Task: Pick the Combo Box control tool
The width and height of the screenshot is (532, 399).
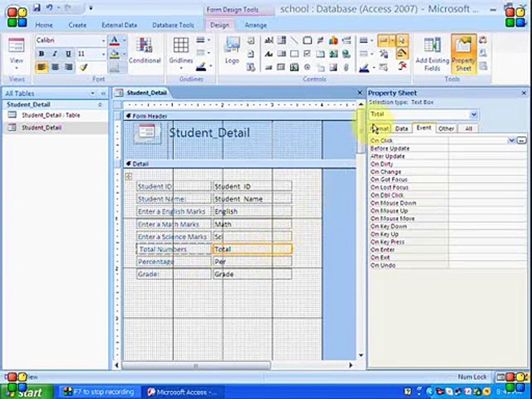Action: (x=282, y=40)
